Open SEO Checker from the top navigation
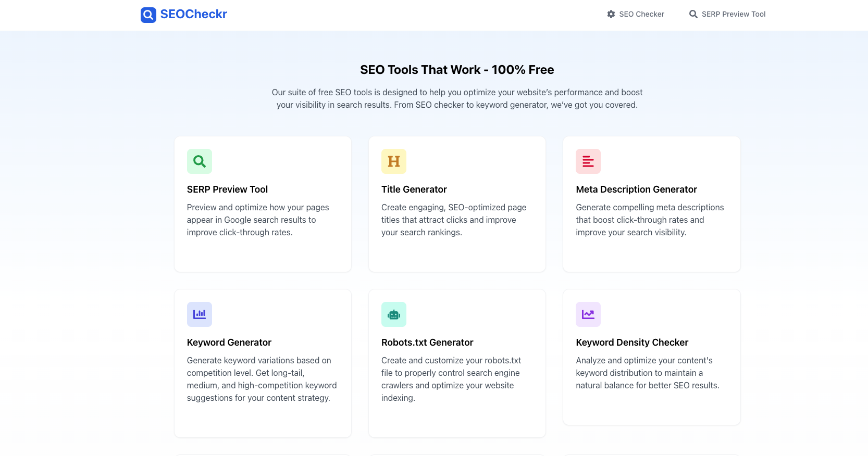Image resolution: width=868 pixels, height=456 pixels. (x=641, y=14)
